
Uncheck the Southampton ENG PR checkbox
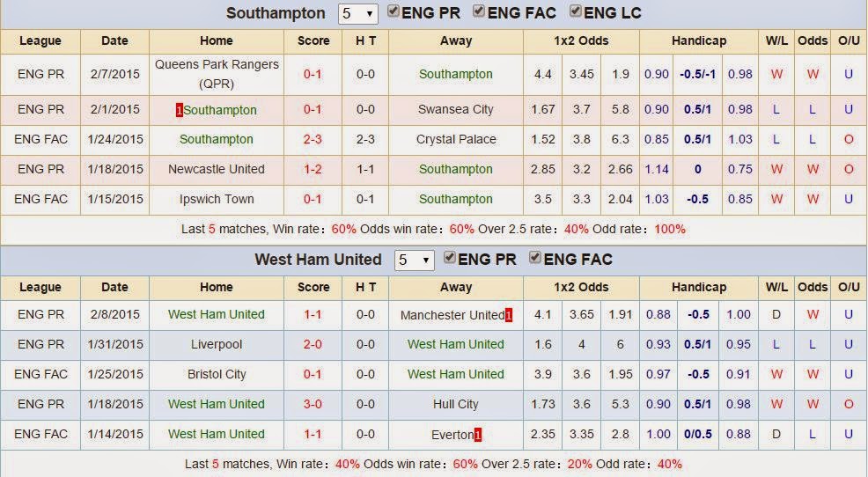tap(393, 11)
